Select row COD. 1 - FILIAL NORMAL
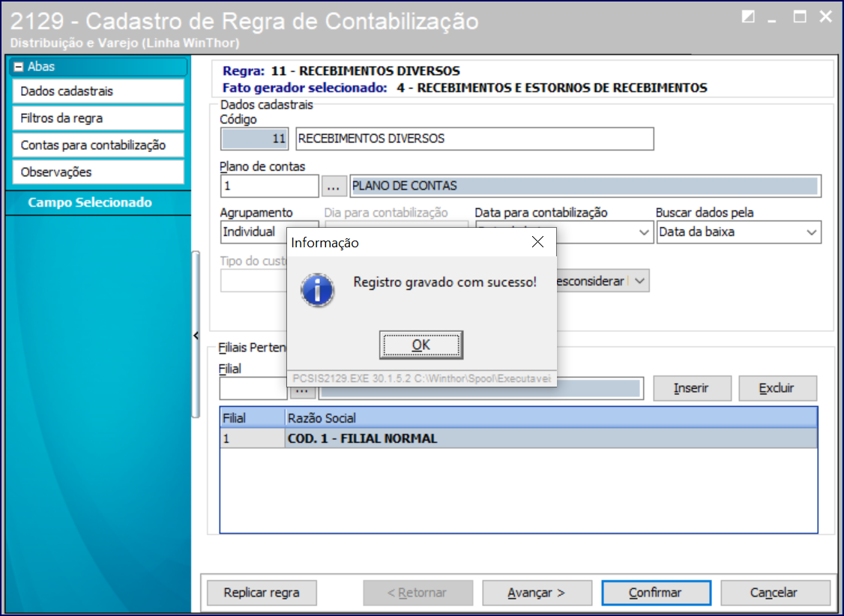The image size is (844, 616). click(x=519, y=438)
